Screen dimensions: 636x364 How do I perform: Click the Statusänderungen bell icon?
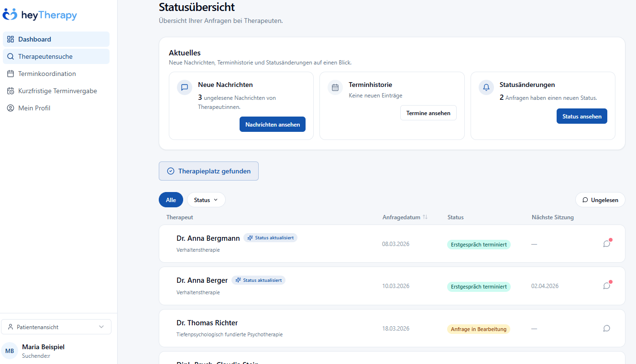tap(486, 87)
